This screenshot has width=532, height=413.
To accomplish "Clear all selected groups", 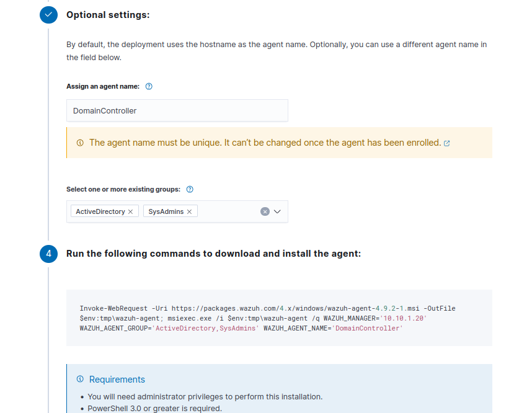I will tap(265, 211).
